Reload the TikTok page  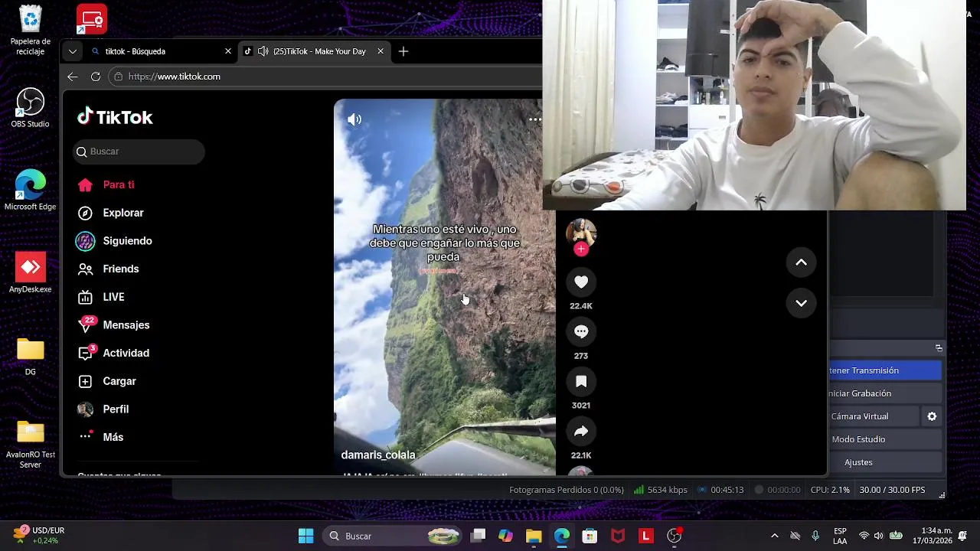pos(96,77)
